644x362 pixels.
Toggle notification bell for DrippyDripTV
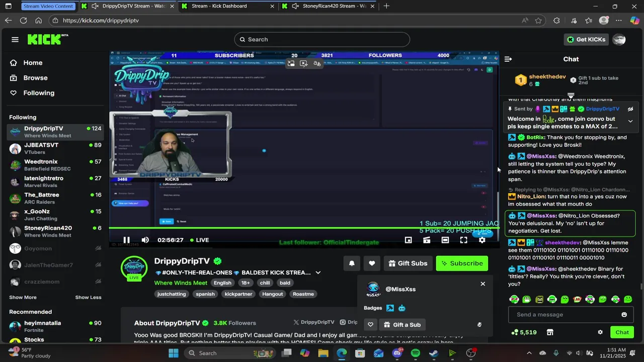(352, 263)
